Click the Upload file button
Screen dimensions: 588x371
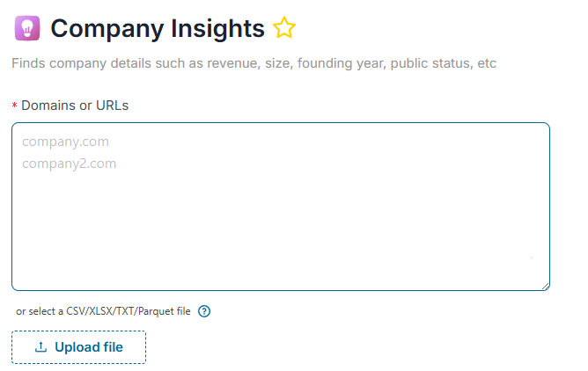[x=78, y=347]
